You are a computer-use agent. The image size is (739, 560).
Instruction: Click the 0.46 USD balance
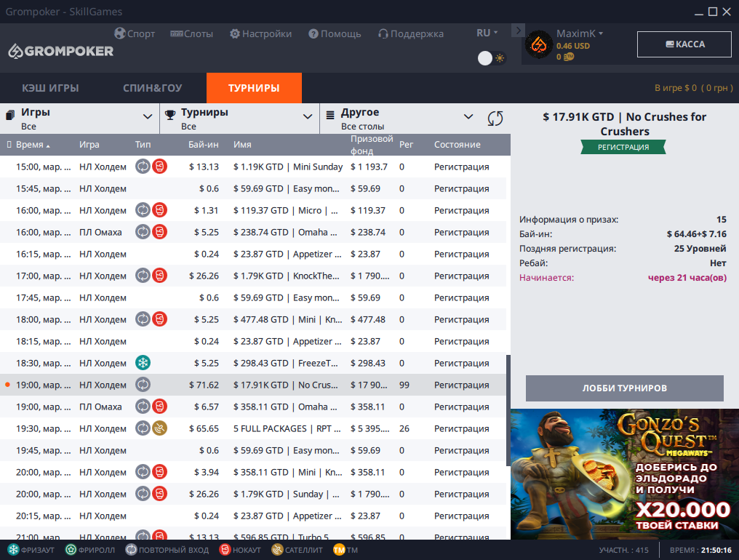click(x=572, y=46)
